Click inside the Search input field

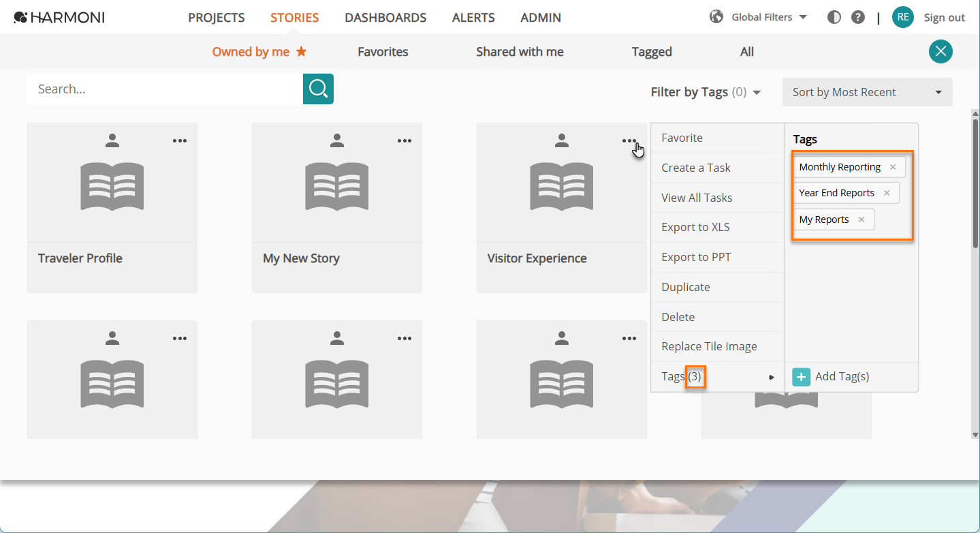point(165,89)
